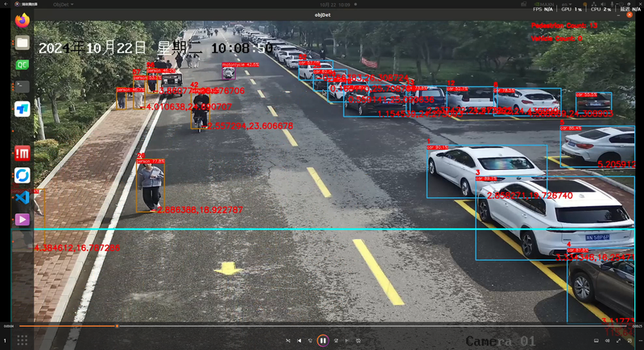Open the red '!m' app in dock

(x=23, y=154)
